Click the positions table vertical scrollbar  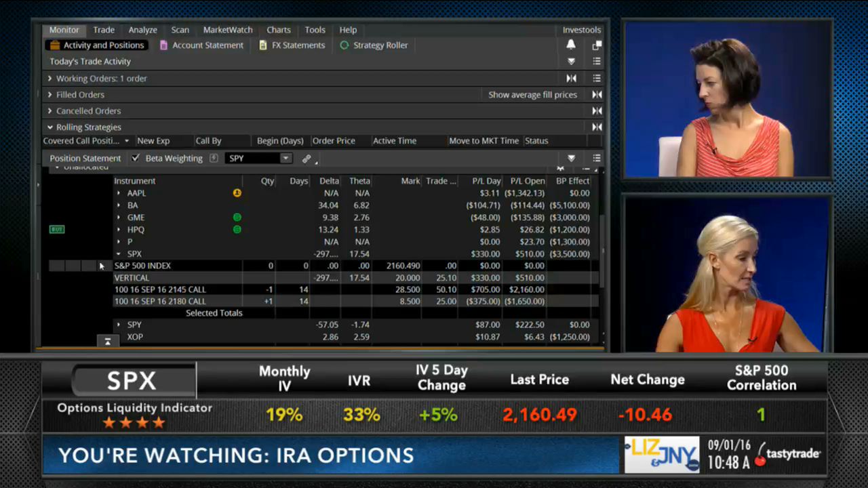602,251
